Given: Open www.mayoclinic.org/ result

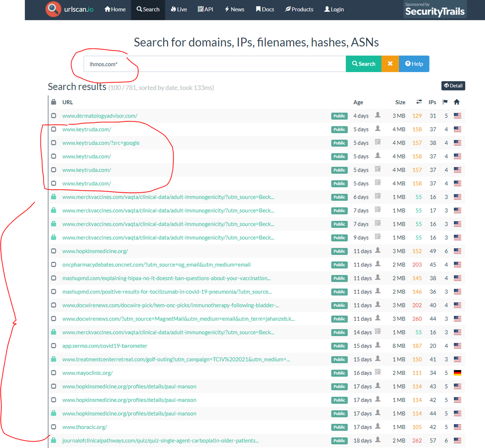Looking at the screenshot, I should click(x=87, y=373).
